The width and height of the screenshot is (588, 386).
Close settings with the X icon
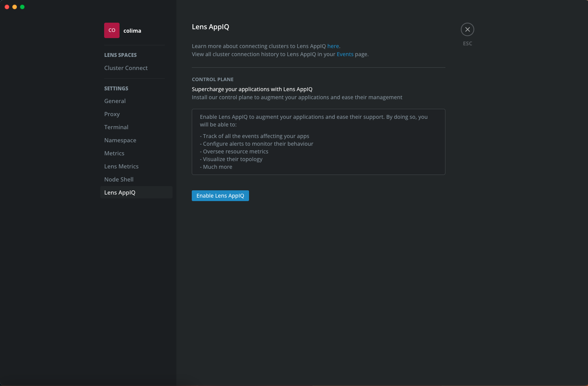[x=467, y=30]
